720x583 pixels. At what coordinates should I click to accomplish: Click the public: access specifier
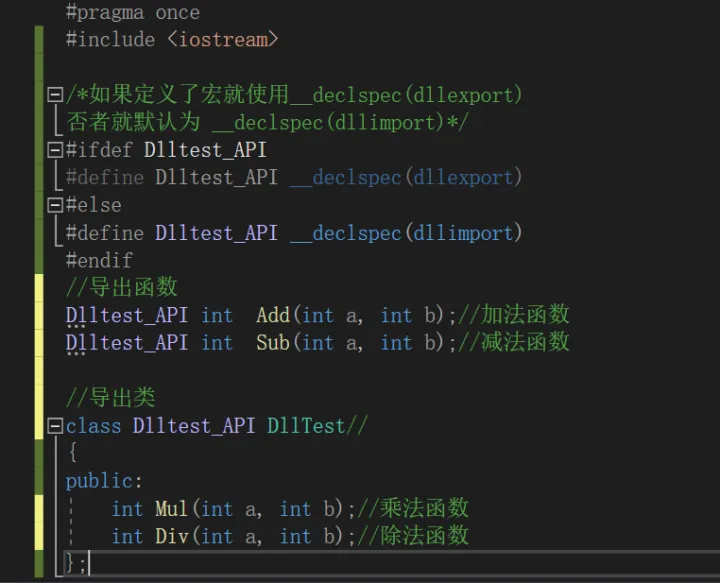[104, 481]
